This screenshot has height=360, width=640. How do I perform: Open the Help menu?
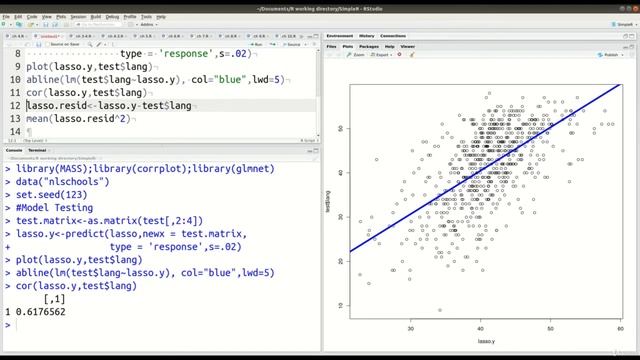pyautogui.click(x=161, y=17)
